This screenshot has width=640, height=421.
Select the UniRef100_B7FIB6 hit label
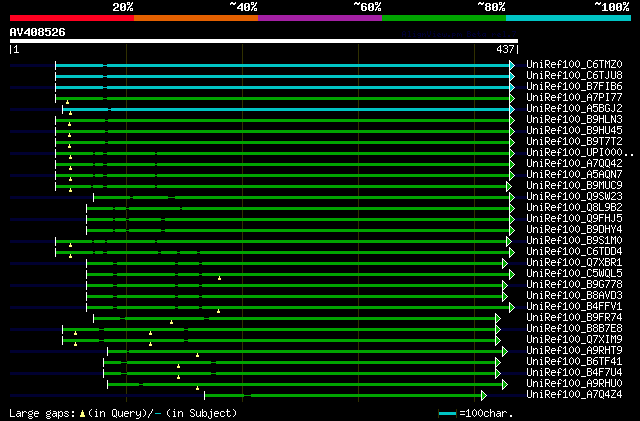pyautogui.click(x=574, y=87)
